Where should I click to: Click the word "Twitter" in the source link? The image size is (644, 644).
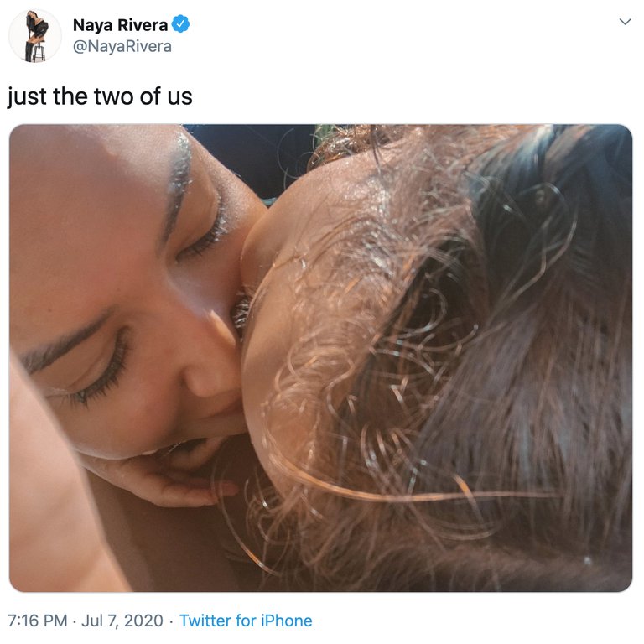(205, 621)
